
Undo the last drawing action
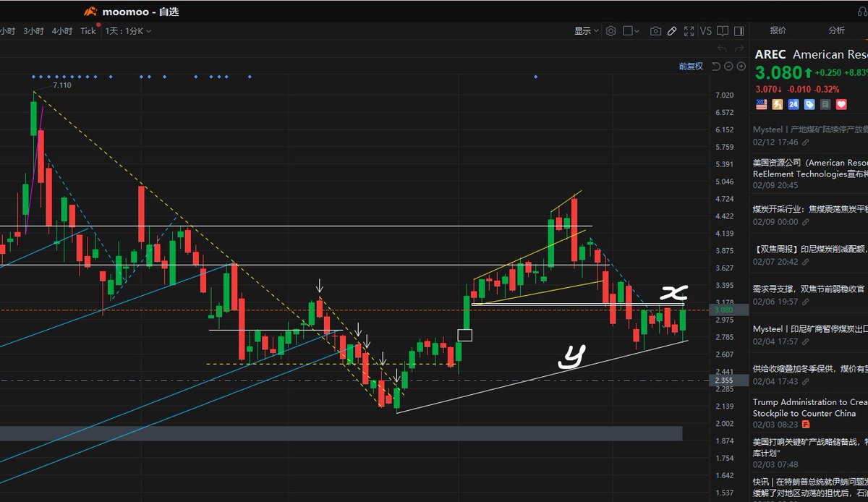pos(721,48)
